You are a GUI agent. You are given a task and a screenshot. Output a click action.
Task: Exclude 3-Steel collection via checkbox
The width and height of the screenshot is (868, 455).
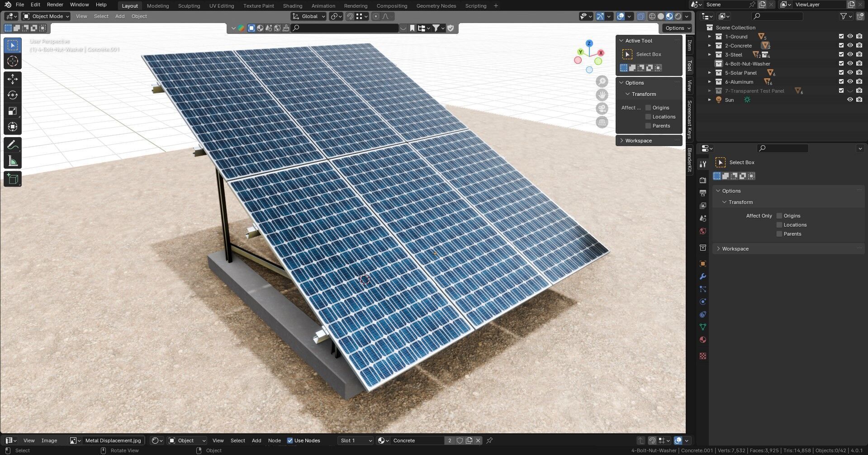(x=841, y=55)
